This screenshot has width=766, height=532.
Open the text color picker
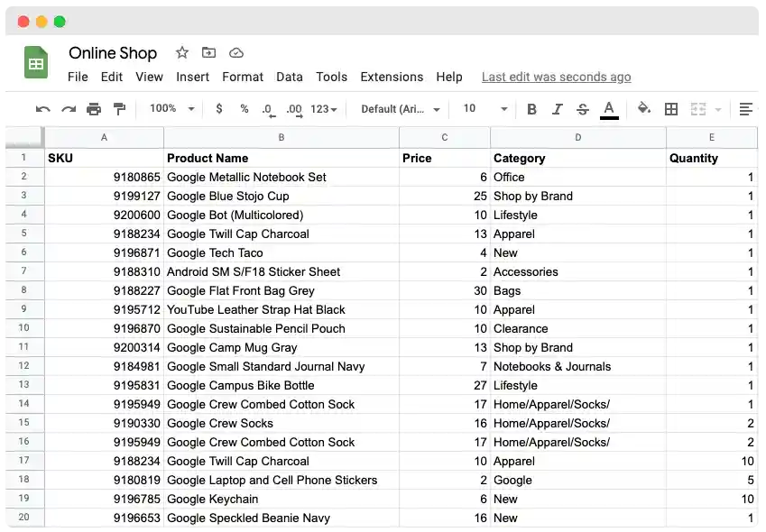click(609, 110)
